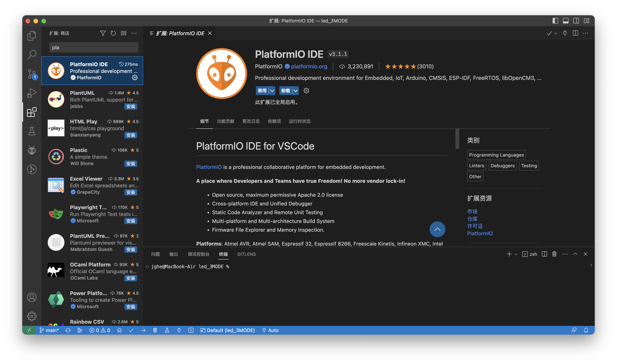Refresh the extensions list
617x364 pixels.
pyautogui.click(x=113, y=33)
